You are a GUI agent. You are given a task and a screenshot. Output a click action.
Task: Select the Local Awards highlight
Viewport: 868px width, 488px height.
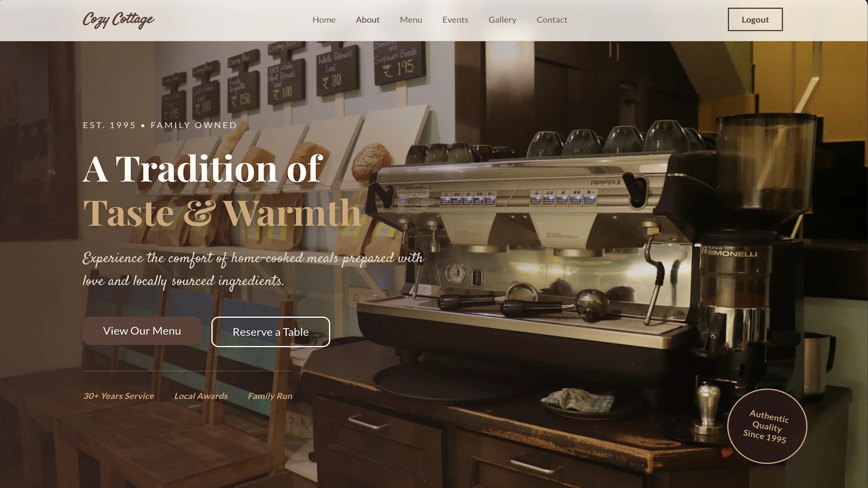coord(201,396)
